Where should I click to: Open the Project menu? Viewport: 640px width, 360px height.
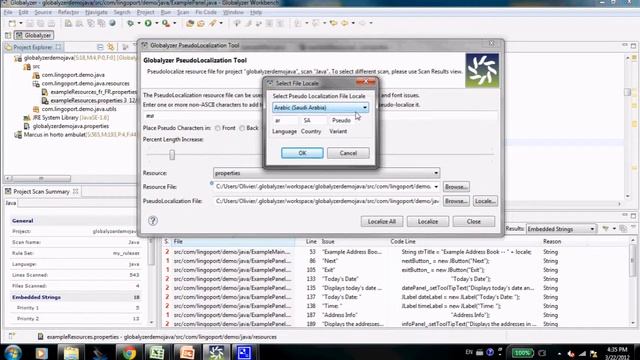pos(145,12)
